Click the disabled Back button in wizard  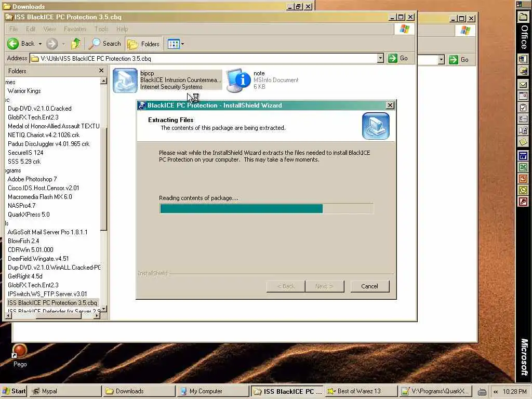286,286
